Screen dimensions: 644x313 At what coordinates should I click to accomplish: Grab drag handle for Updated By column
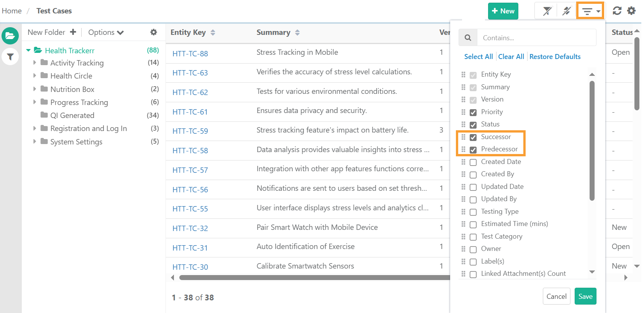463,199
